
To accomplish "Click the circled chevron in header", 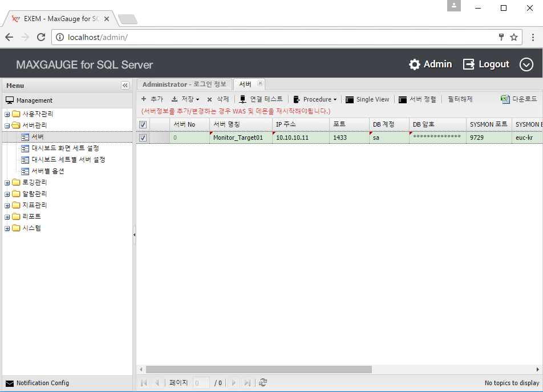I will coord(526,64).
